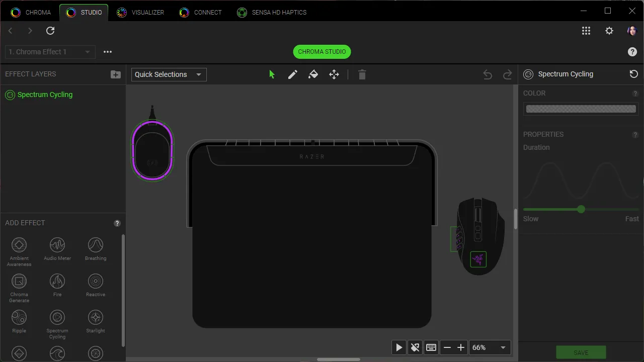Click the green Selection arrow tool
The height and width of the screenshot is (362, 644).
point(272,74)
